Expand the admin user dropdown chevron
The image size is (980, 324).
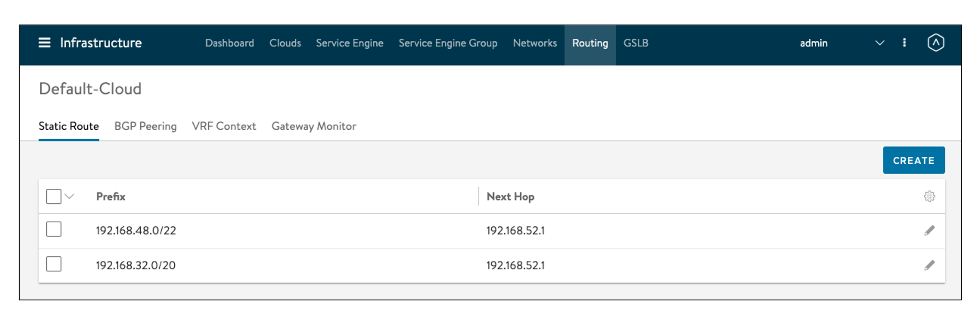pyautogui.click(x=879, y=43)
